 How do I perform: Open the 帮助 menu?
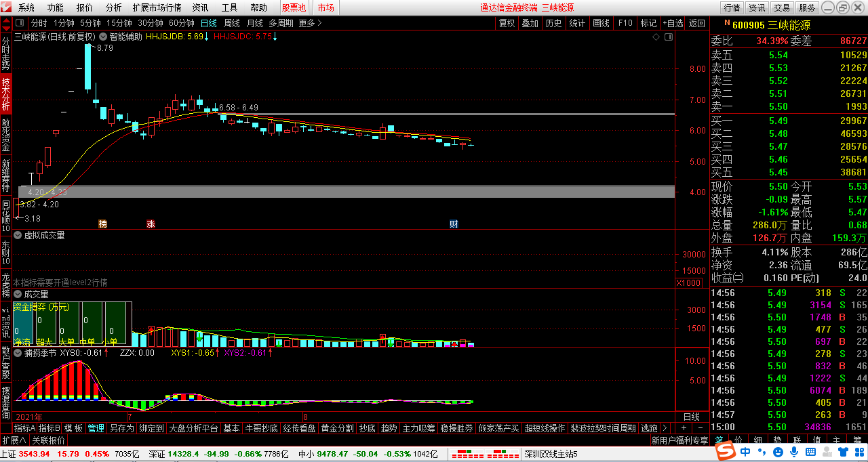258,7
